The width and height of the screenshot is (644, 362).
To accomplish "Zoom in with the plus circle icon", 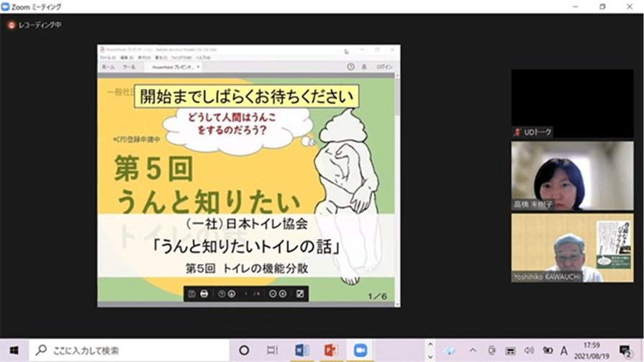I will (x=283, y=294).
